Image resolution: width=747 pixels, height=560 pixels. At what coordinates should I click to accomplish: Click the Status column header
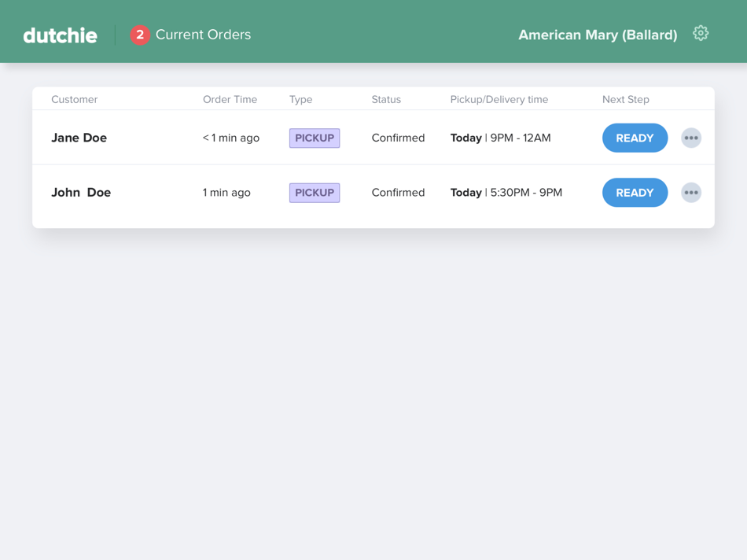click(386, 99)
